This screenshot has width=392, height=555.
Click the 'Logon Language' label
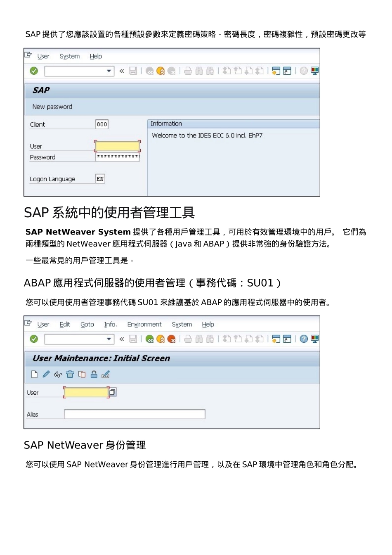pos(52,179)
